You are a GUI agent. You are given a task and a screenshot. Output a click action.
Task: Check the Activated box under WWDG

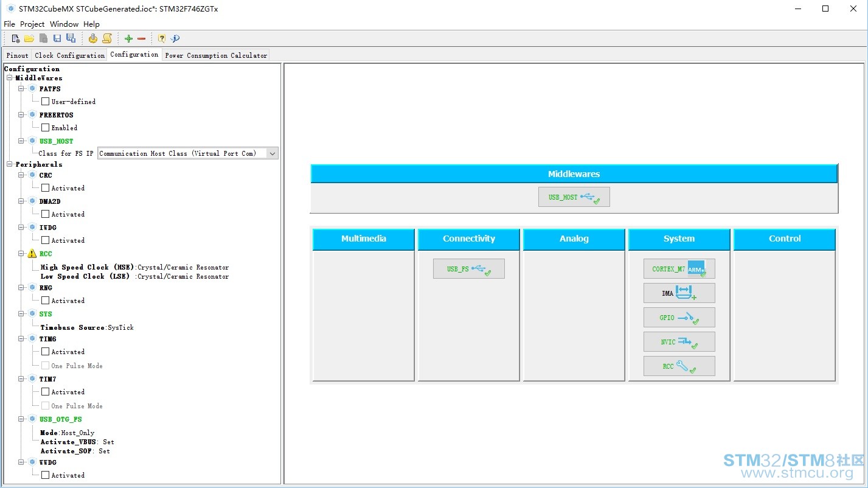tap(45, 475)
